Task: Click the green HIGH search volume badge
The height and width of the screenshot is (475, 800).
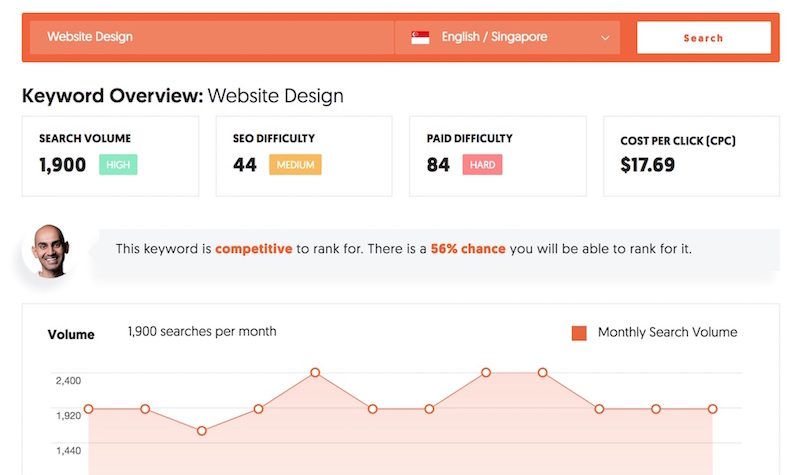Action: click(118, 164)
